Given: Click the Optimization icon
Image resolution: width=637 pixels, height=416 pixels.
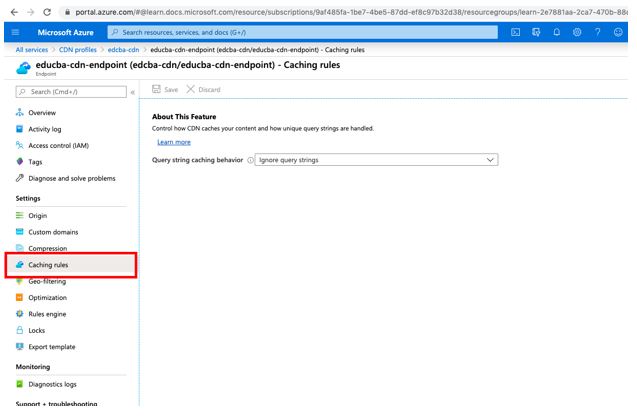Looking at the screenshot, I should (20, 297).
